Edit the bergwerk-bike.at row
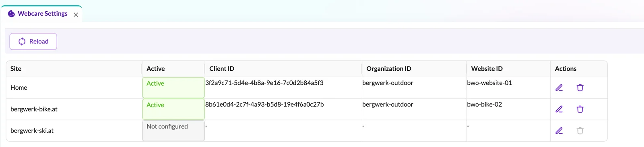The height and width of the screenshot is (147, 644). [559, 109]
